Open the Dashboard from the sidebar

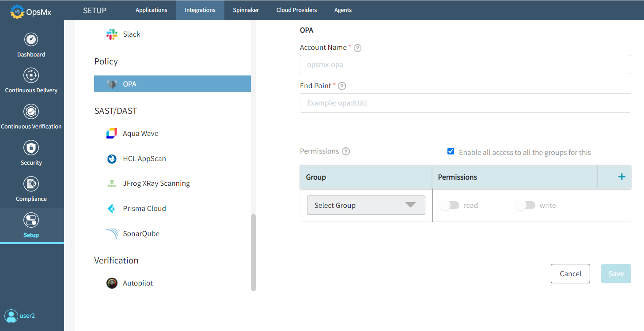coord(31,44)
